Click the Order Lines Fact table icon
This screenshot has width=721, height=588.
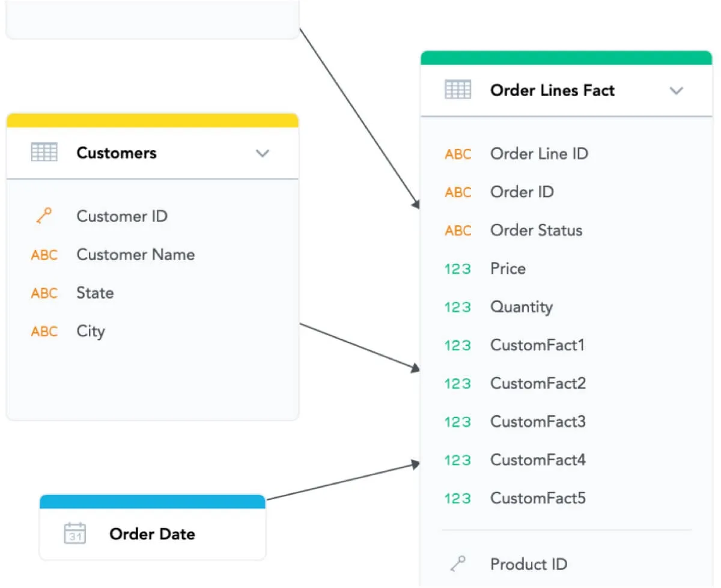[458, 90]
